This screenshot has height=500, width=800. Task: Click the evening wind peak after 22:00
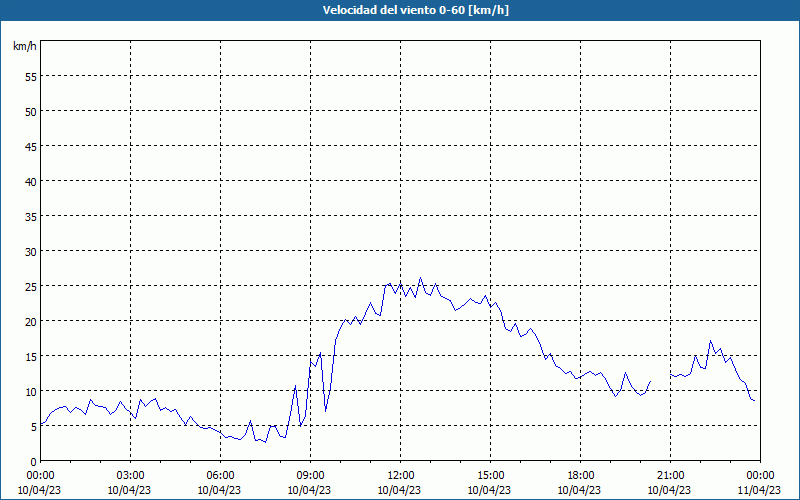710,341
